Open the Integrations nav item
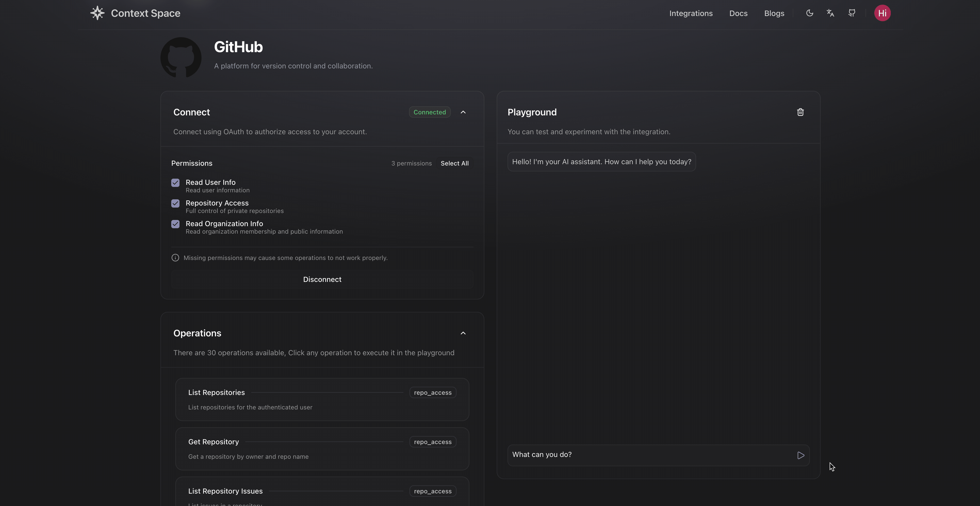980x506 pixels. (x=691, y=13)
